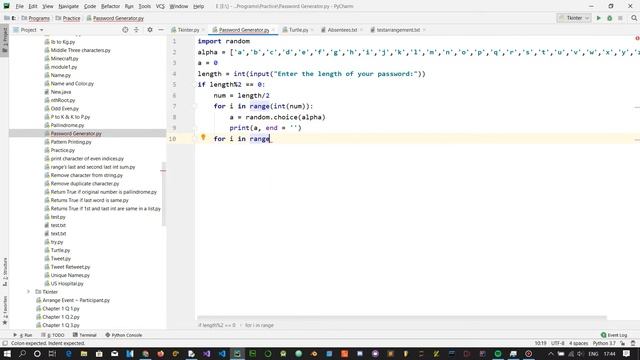Click line 10 code 'for i in range'

[242, 139]
